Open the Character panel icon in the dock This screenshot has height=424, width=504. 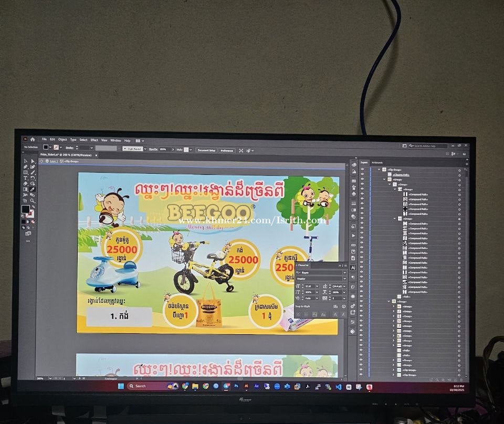(353, 267)
